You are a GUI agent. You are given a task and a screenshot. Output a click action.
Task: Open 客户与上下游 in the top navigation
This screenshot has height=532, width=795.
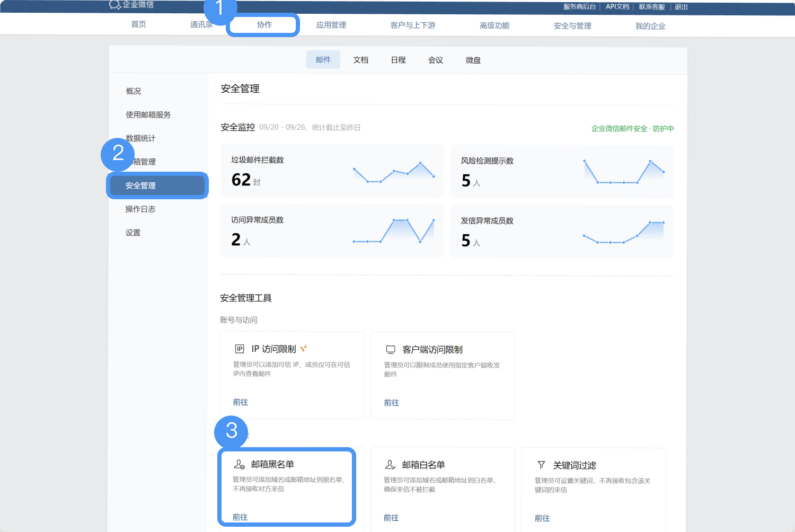click(413, 25)
